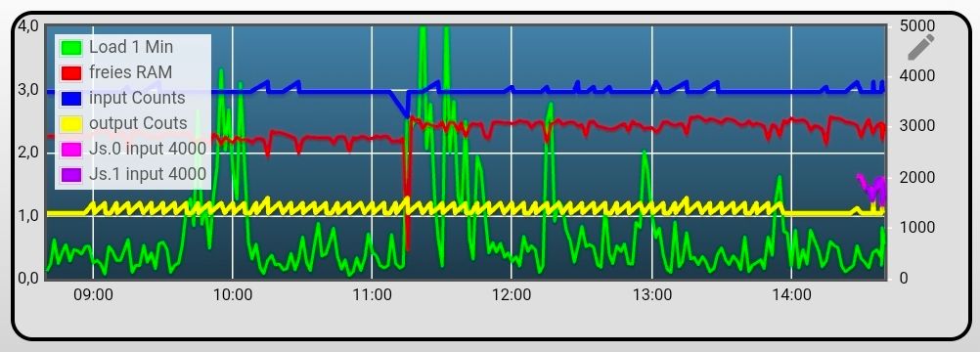The height and width of the screenshot is (352, 980).
Task: Click the 4,0 left axis value
Action: (x=28, y=26)
